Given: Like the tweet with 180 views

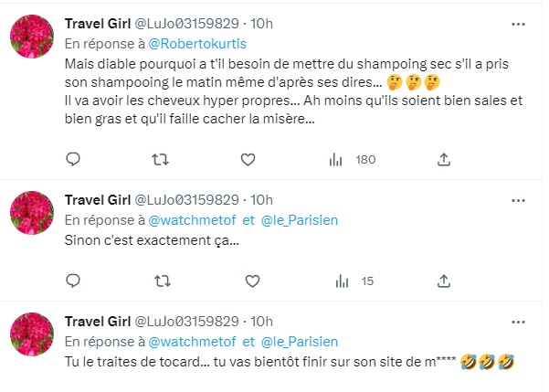Looking at the screenshot, I should click(247, 160).
